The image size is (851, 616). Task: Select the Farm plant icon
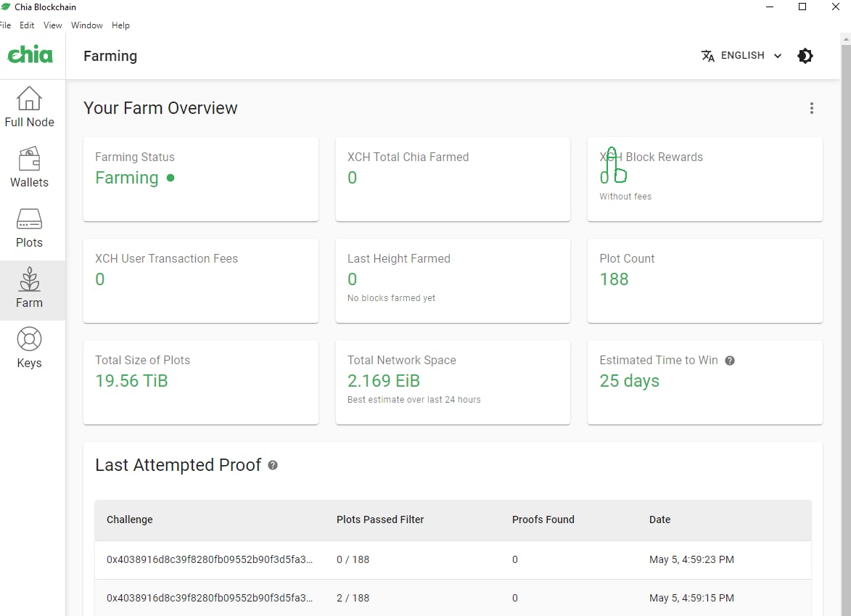pyautogui.click(x=29, y=279)
